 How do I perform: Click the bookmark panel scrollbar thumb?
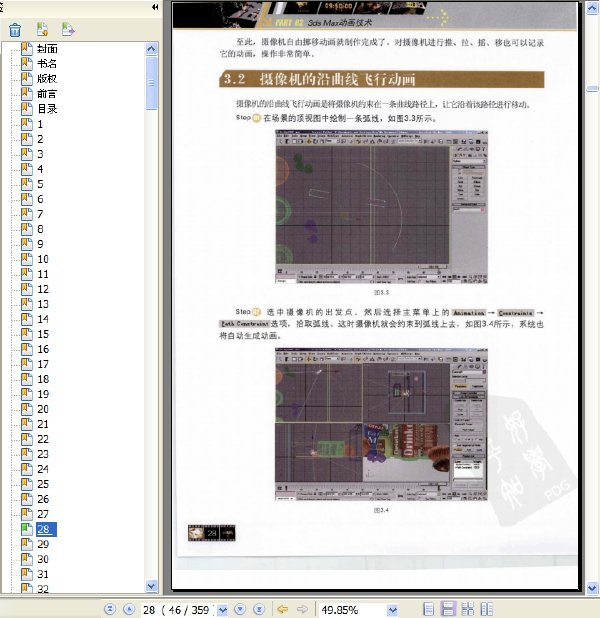coord(151,83)
